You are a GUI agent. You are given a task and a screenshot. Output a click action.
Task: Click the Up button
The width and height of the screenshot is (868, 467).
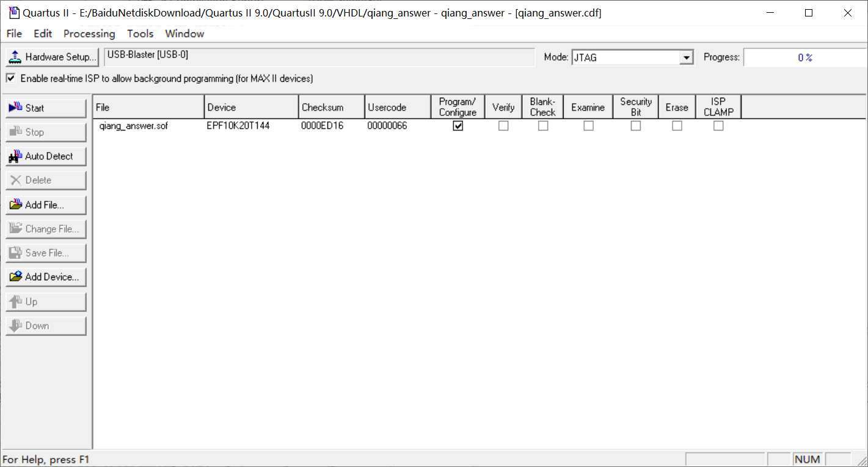46,302
